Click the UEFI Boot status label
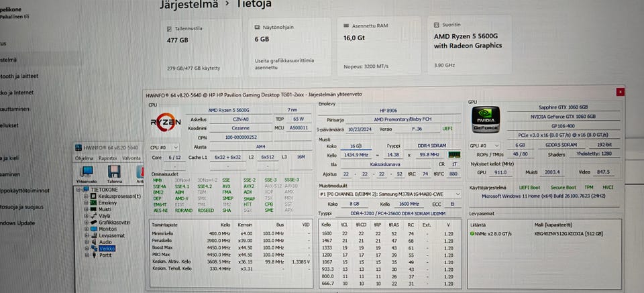 pyautogui.click(x=529, y=188)
